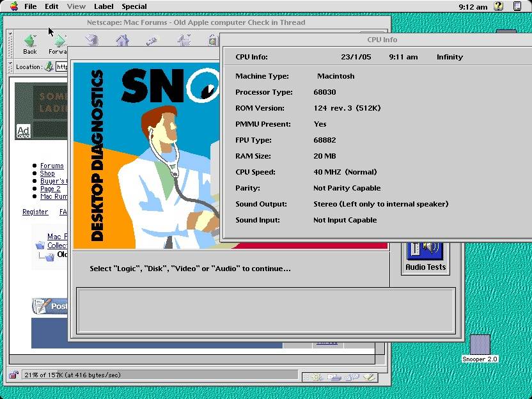Image resolution: width=532 pixels, height=399 pixels.
Task: Click the Sound Input Not Input Capable value
Action: pos(345,220)
